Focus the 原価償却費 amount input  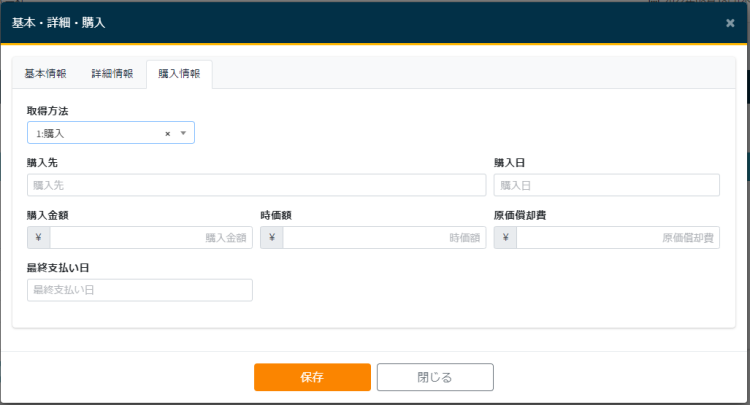click(x=617, y=238)
